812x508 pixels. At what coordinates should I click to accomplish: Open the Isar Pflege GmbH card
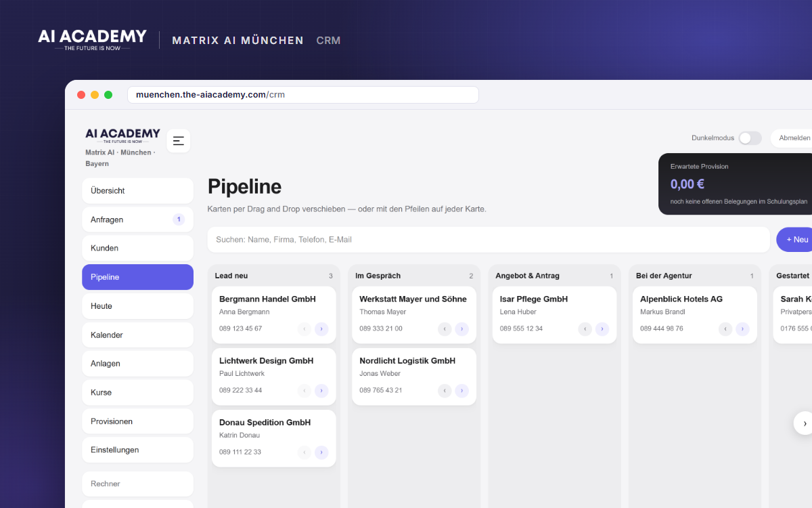click(554, 315)
